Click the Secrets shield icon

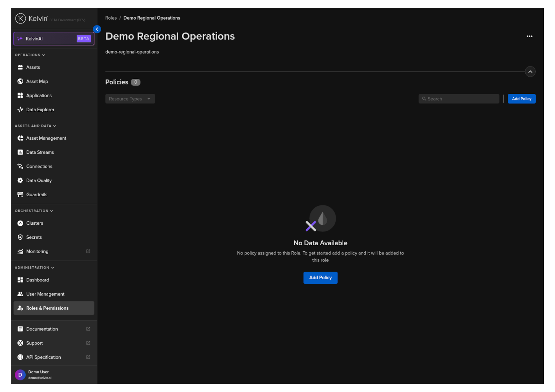20,237
